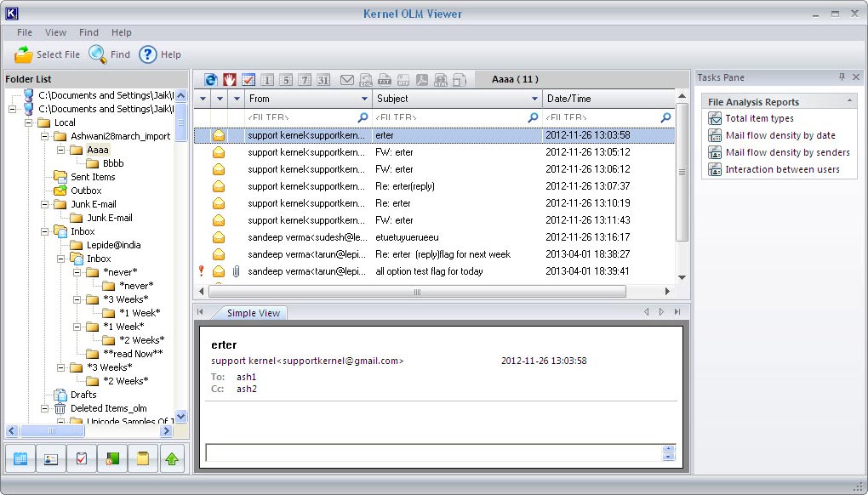Select the '**read Now**' folder
Screen dimensions: 868x495
[133, 354]
